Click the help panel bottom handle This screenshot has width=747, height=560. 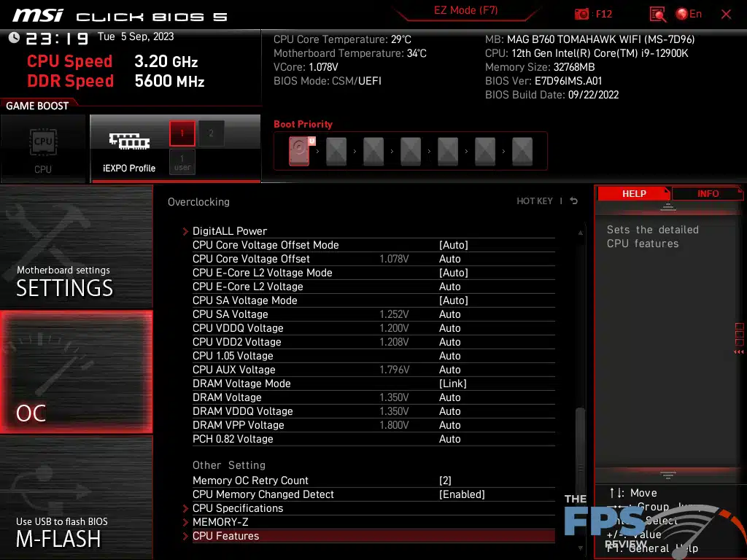[668, 475]
